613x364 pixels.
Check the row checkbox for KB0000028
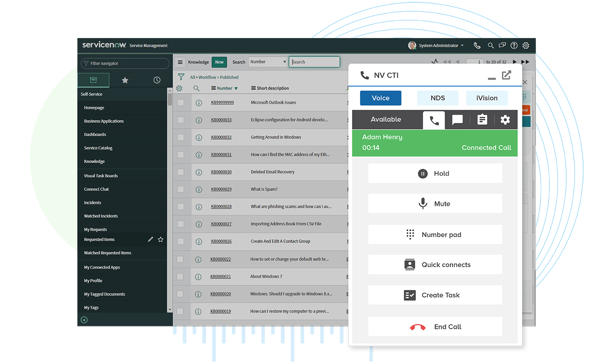[x=181, y=206]
